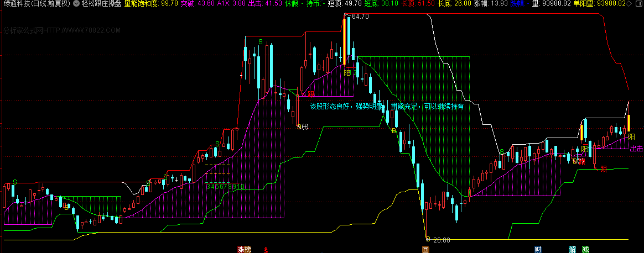Open the indicator dropdown arrow beside 绿通科技

point(77,4)
